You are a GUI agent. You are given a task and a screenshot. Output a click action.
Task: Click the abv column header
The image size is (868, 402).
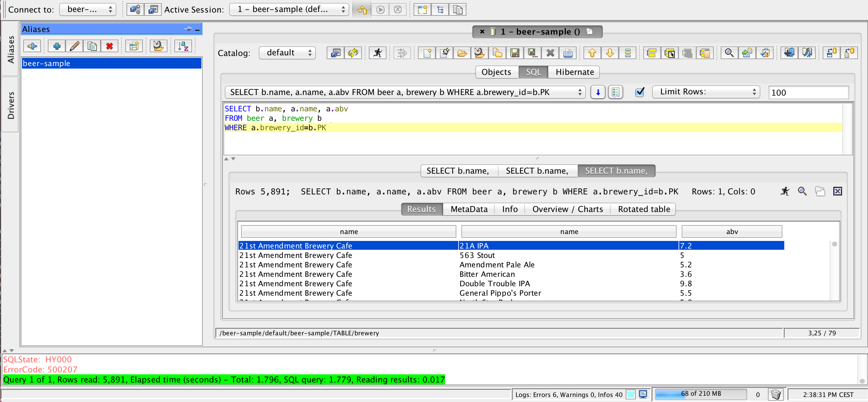pos(732,232)
